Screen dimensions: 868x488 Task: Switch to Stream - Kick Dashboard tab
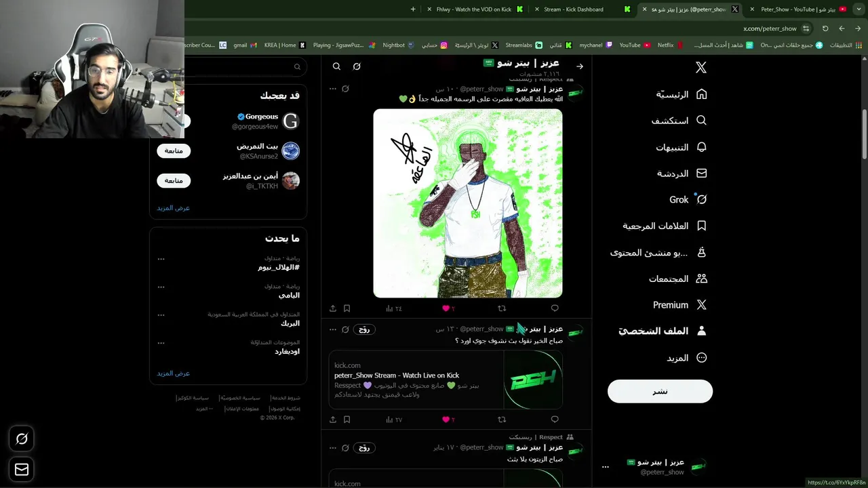581,9
